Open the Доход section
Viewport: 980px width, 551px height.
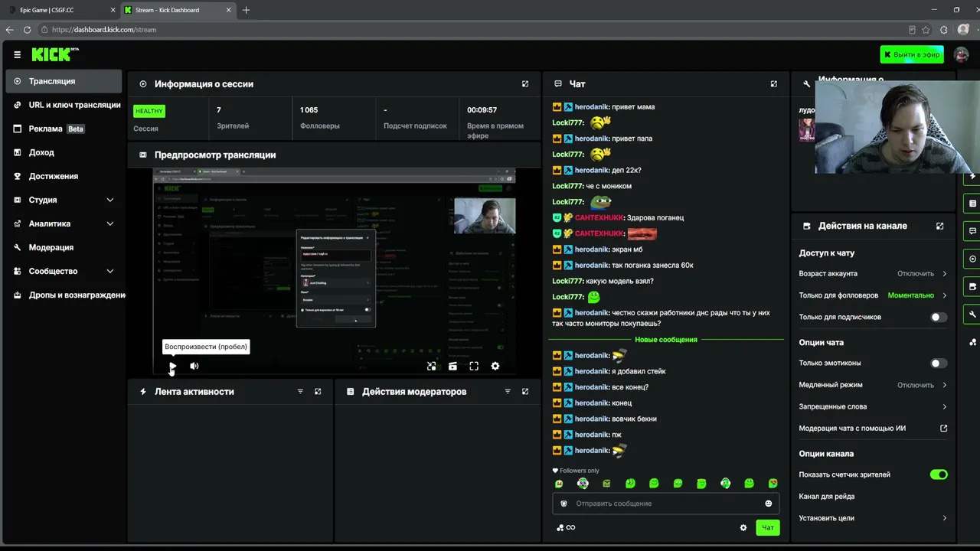point(64,152)
